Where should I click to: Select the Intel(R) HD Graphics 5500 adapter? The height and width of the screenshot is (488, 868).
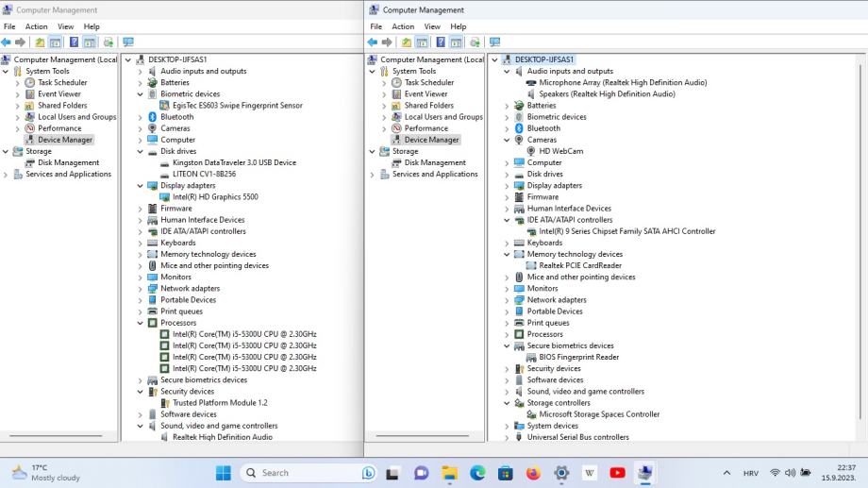215,197
